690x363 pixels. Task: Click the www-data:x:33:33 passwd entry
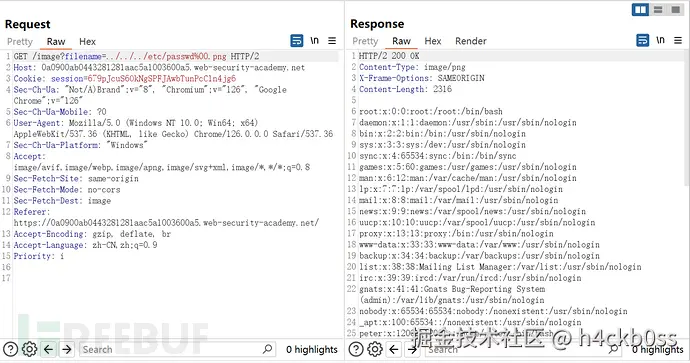[479, 245]
